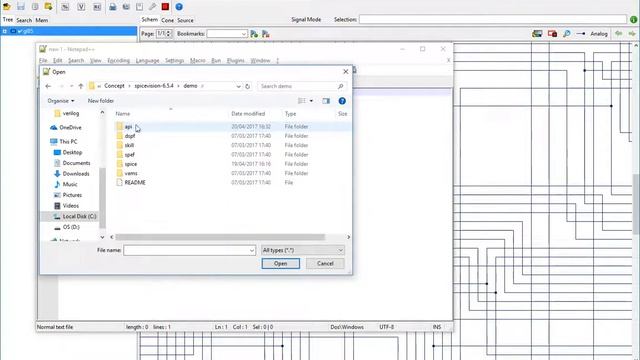Select the README file
This screenshot has width=640, height=360.
pos(135,183)
